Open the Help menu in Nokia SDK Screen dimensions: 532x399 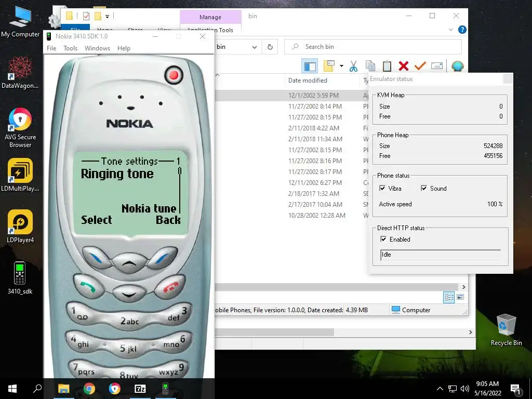[x=124, y=48]
